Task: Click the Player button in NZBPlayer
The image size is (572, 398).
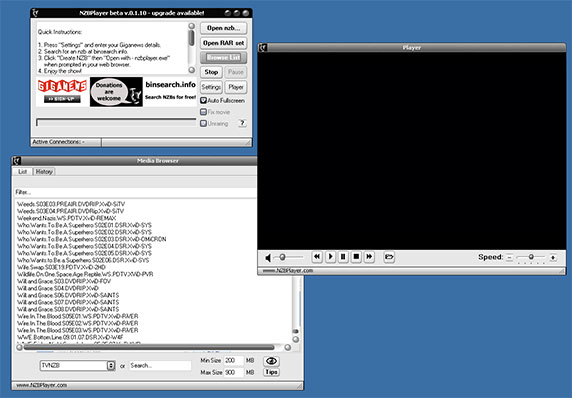Action: [x=236, y=87]
